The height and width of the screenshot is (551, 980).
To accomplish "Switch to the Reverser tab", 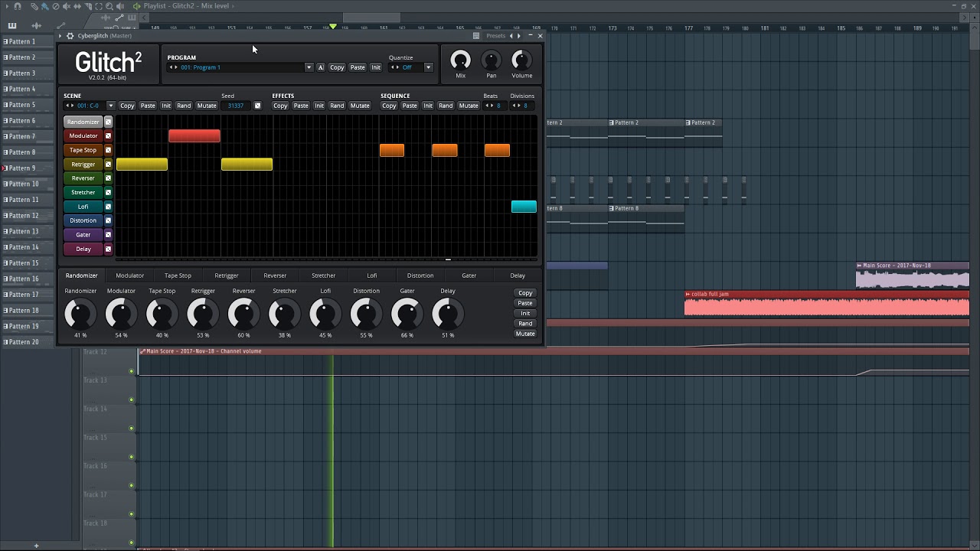I will (275, 275).
